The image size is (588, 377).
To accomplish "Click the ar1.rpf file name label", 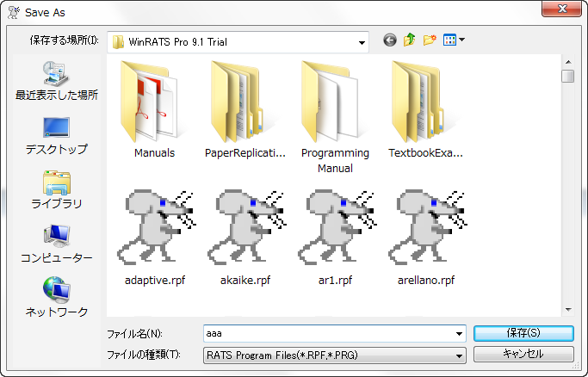I will [x=335, y=281].
